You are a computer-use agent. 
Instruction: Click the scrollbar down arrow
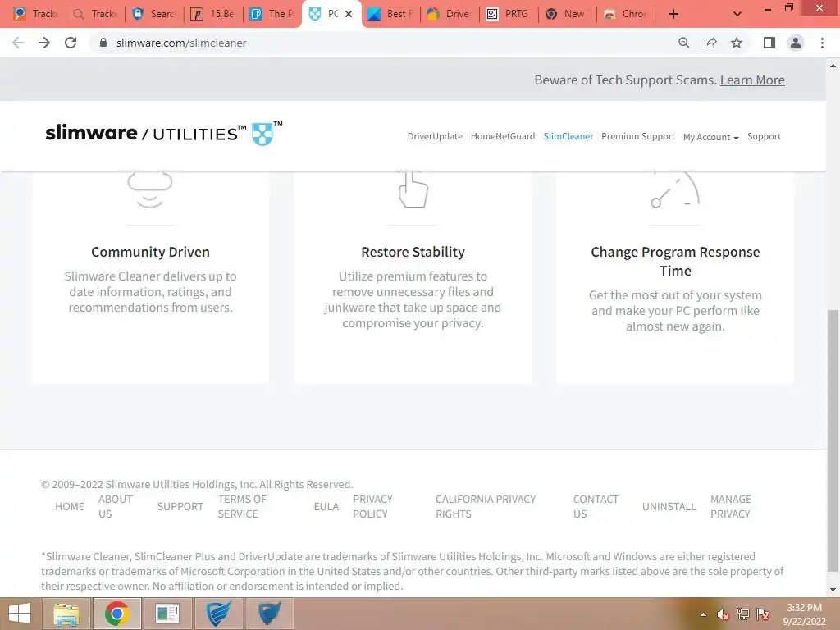[833, 590]
